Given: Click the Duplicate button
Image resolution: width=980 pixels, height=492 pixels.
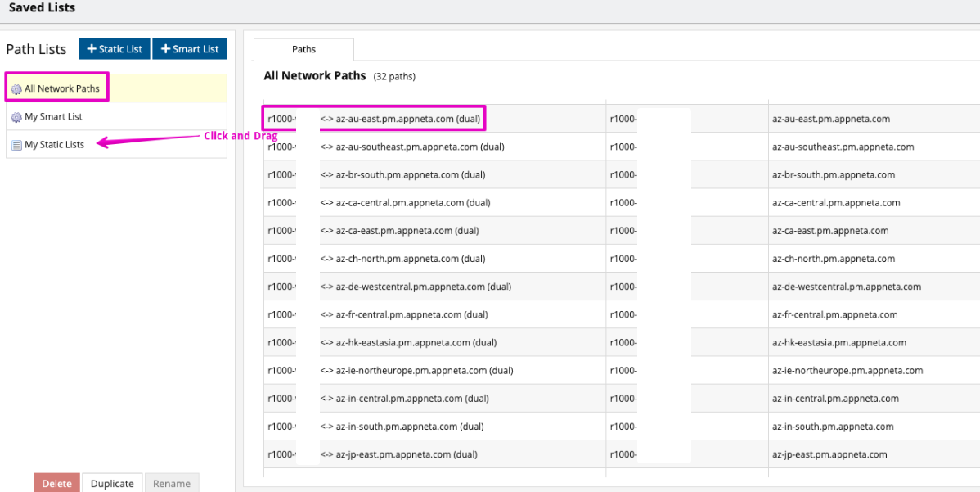Looking at the screenshot, I should pyautogui.click(x=112, y=483).
